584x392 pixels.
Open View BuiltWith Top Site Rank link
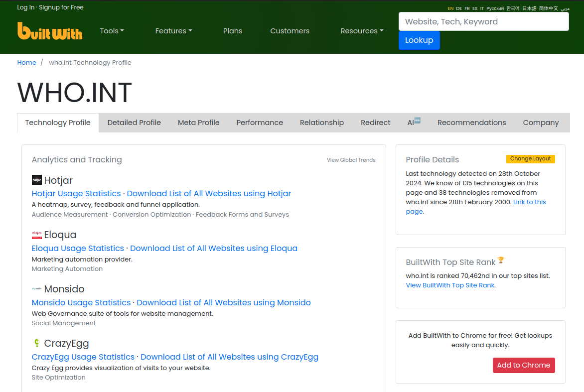click(x=450, y=285)
